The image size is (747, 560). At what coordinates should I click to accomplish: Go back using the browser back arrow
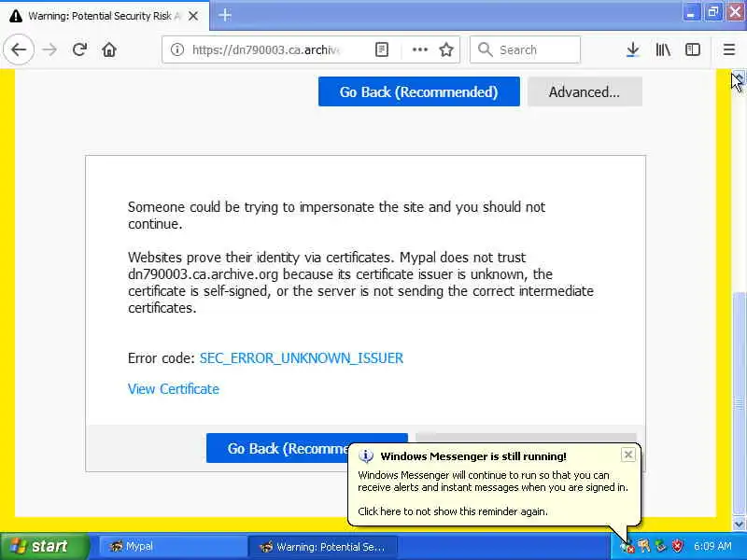(19, 49)
